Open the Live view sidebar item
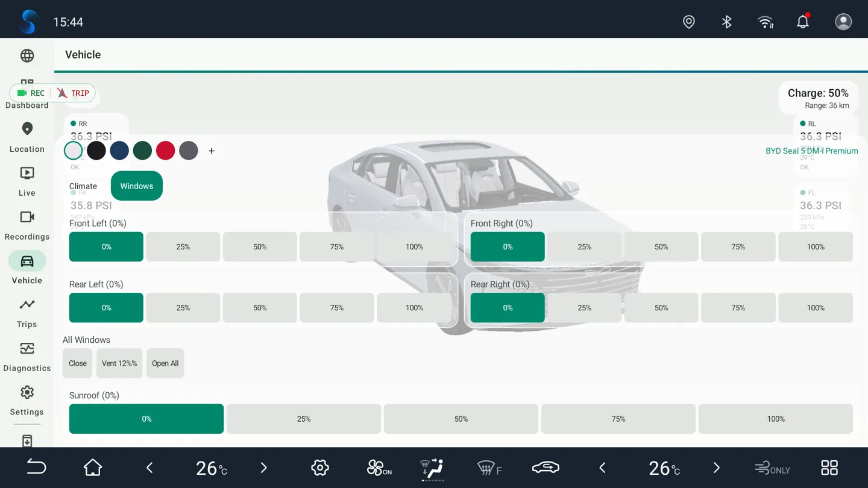The width and height of the screenshot is (868, 488). [x=27, y=181]
